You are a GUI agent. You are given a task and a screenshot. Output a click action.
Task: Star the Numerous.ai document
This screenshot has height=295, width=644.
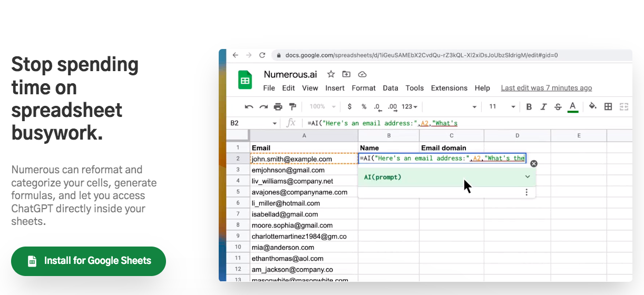click(331, 74)
